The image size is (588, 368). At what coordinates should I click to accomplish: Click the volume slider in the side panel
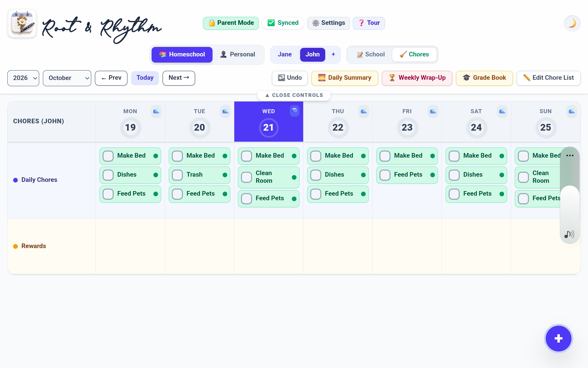coord(570,195)
